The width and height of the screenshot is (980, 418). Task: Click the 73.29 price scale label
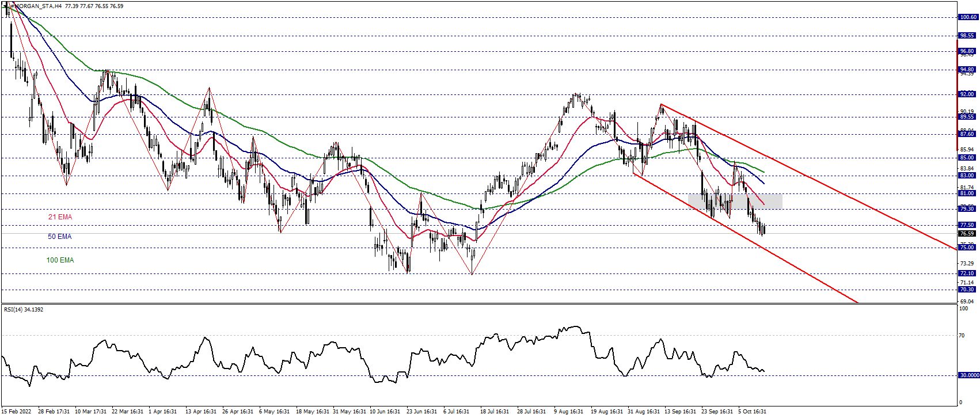[967, 264]
